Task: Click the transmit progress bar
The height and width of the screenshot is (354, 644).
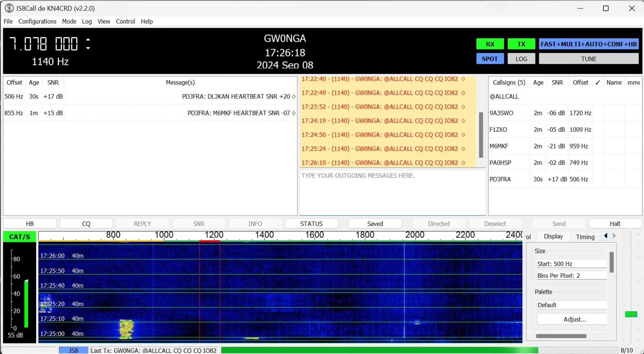Action: tap(419, 350)
